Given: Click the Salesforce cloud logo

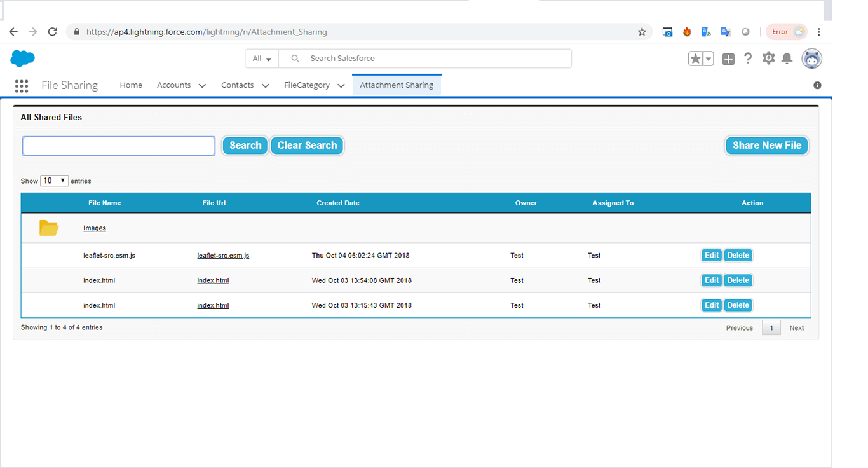Looking at the screenshot, I should pyautogui.click(x=23, y=59).
